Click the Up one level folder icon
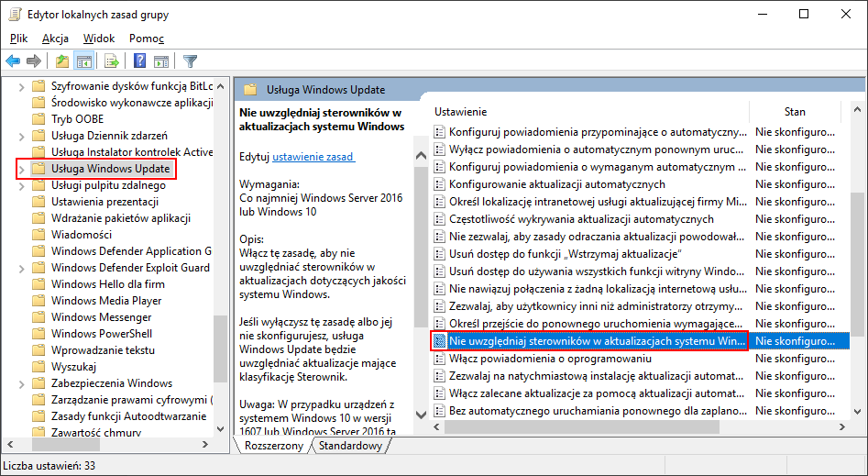This screenshot has width=868, height=476. (x=62, y=61)
